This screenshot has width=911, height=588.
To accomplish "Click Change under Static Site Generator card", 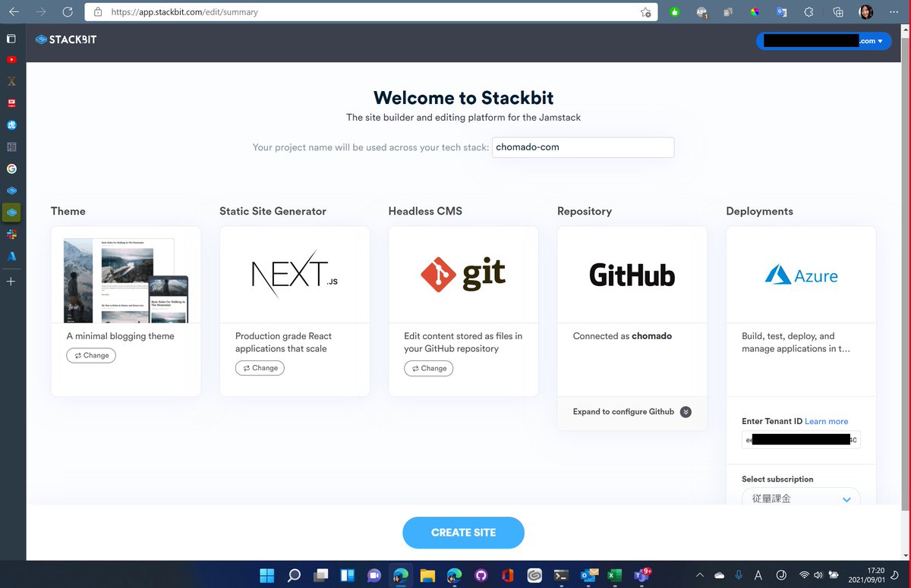I will pyautogui.click(x=260, y=368).
